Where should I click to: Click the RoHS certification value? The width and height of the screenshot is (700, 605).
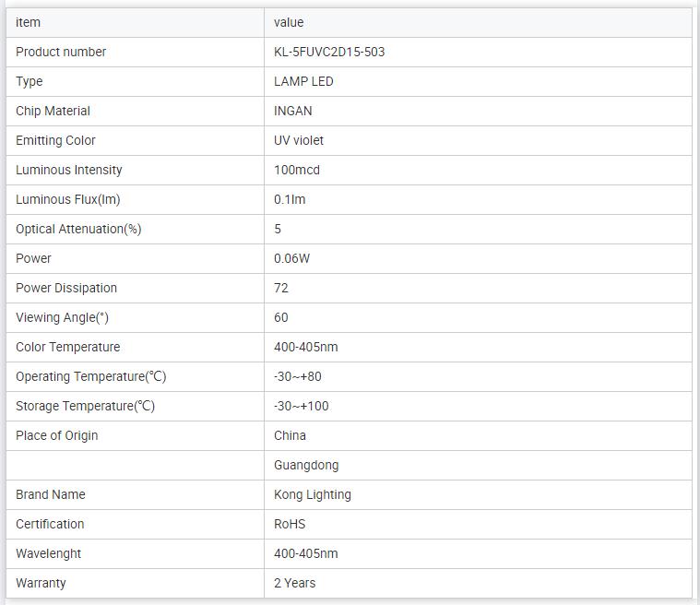[290, 524]
